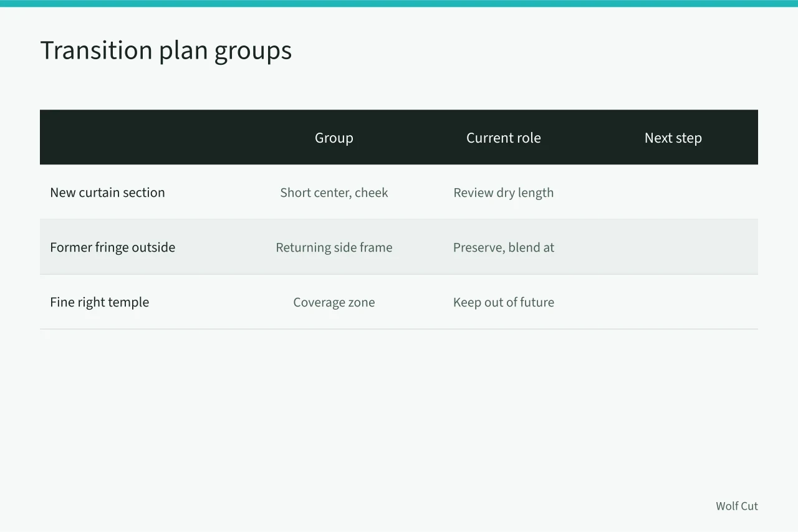The width and height of the screenshot is (798, 532).
Task: Select the 'Next step' column header
Action: point(673,138)
